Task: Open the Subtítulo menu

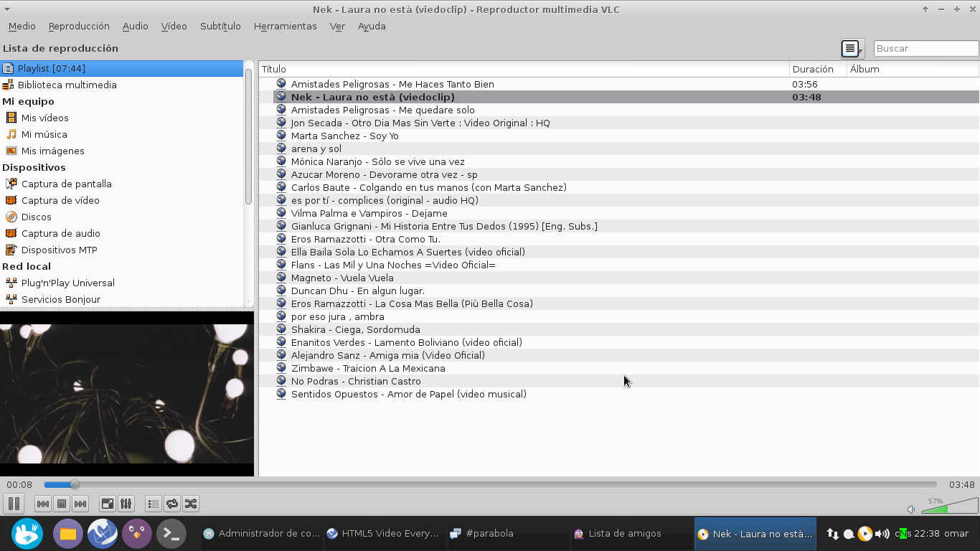Action: pos(220,26)
